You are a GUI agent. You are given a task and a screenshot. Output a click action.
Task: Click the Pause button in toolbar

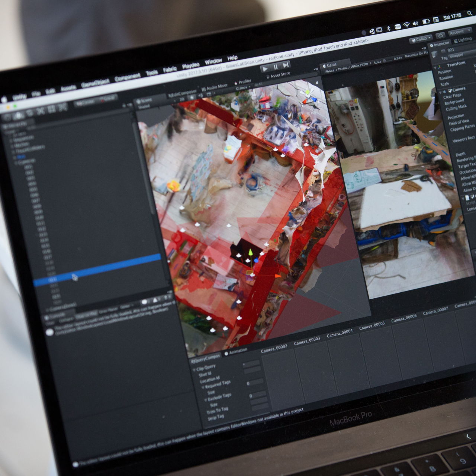click(276, 67)
